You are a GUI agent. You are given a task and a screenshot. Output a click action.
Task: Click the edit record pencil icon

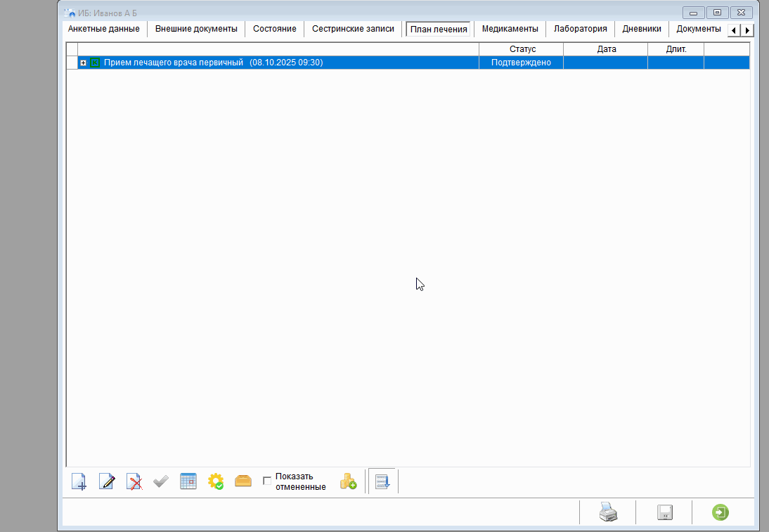coord(107,482)
